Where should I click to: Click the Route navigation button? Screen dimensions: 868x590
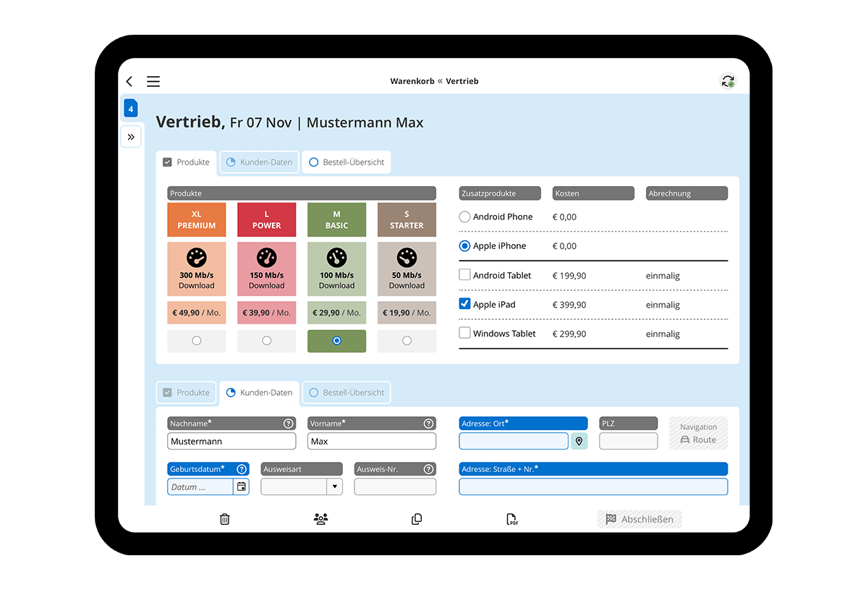pyautogui.click(x=698, y=432)
